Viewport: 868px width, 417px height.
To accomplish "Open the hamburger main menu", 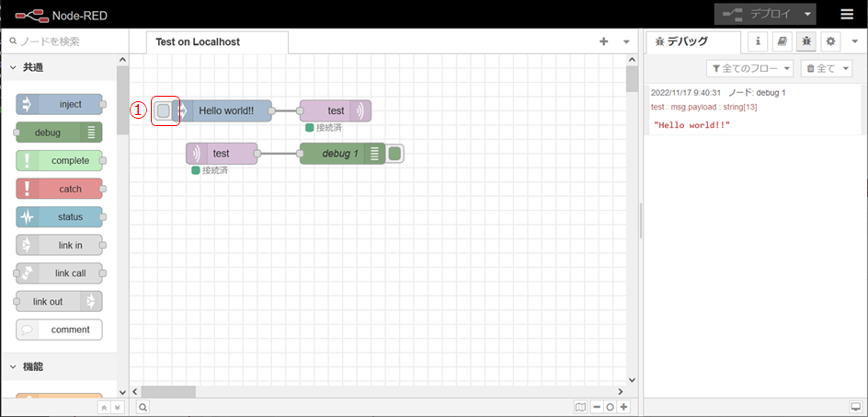I will pyautogui.click(x=846, y=14).
